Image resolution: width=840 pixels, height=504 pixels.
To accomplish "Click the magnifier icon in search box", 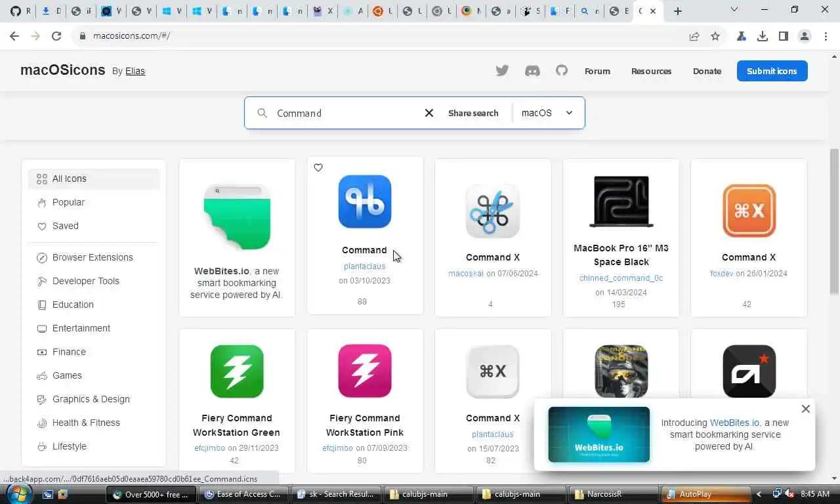I will tap(262, 113).
